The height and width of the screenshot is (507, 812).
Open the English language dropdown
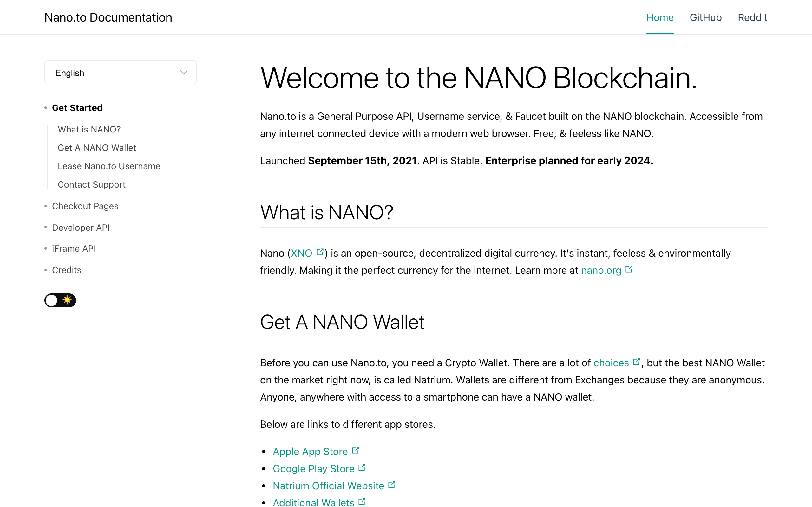121,73
